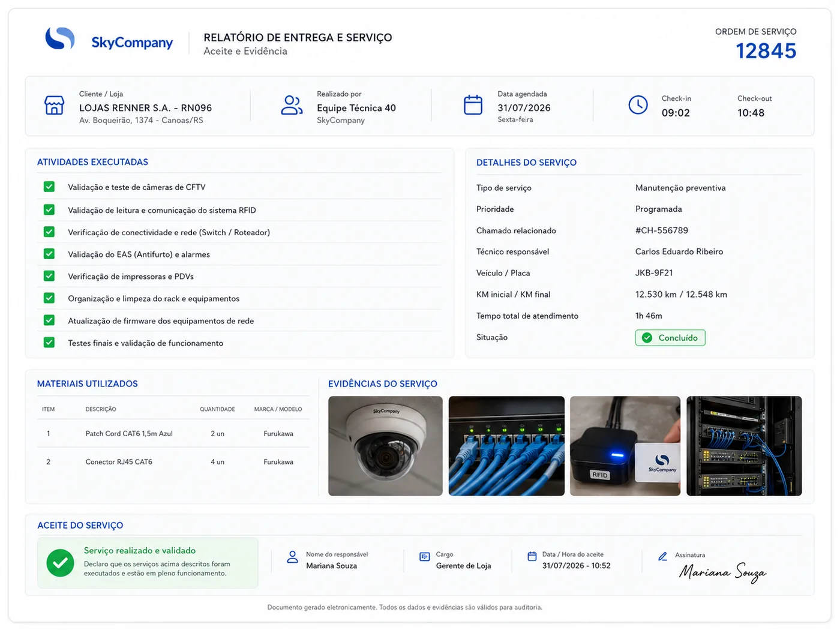This screenshot has width=840, height=630.
Task: Click the store icon beside Cliente / Loja
Action: (x=55, y=105)
